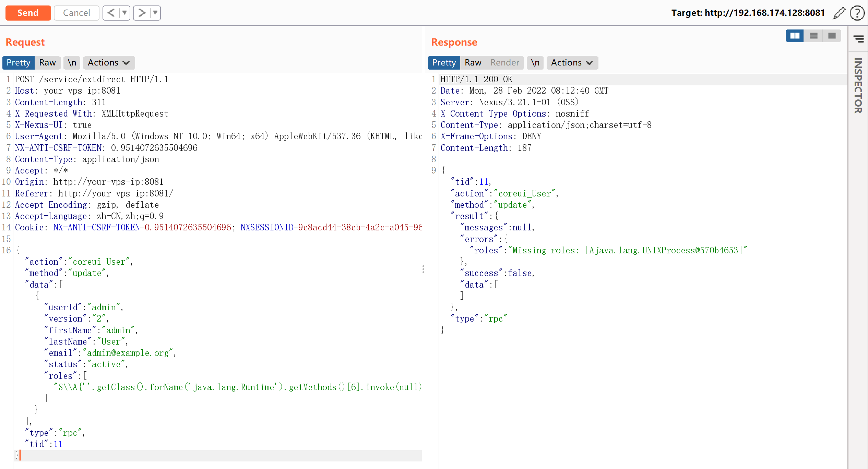The width and height of the screenshot is (868, 469).
Task: Expand the vertical INSPECTOR side panel
Action: [x=858, y=86]
